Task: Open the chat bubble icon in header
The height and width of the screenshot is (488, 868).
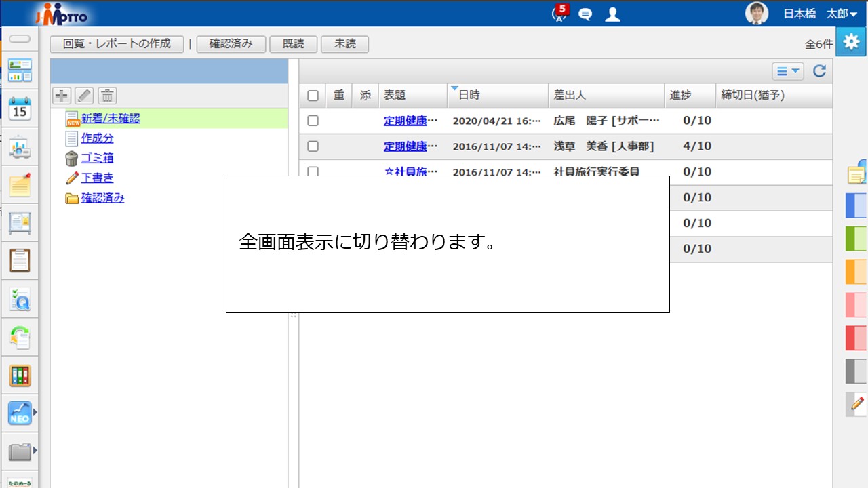Action: (x=585, y=14)
